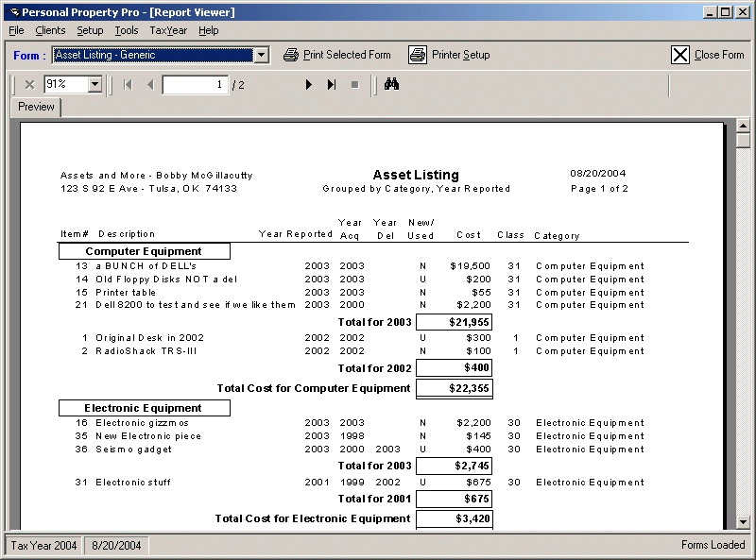This screenshot has width=756, height=560.
Task: Click the Electronic Equipment group header
Action: (145, 408)
